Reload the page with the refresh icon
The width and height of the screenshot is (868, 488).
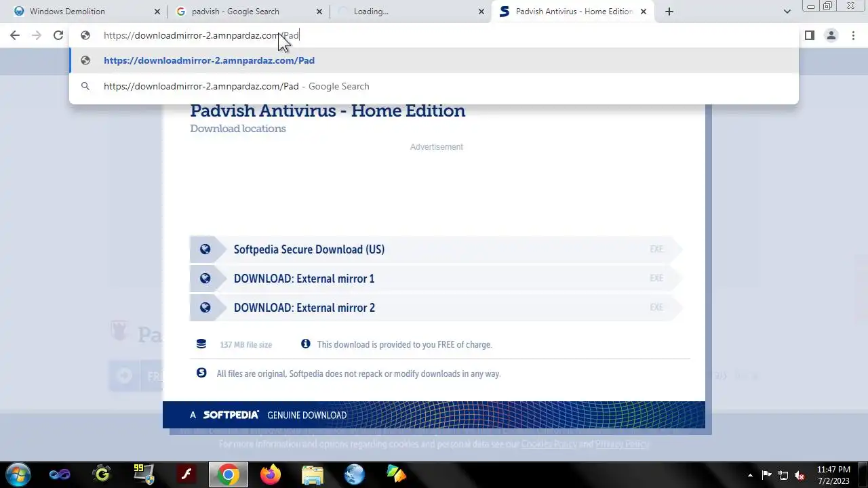(58, 35)
